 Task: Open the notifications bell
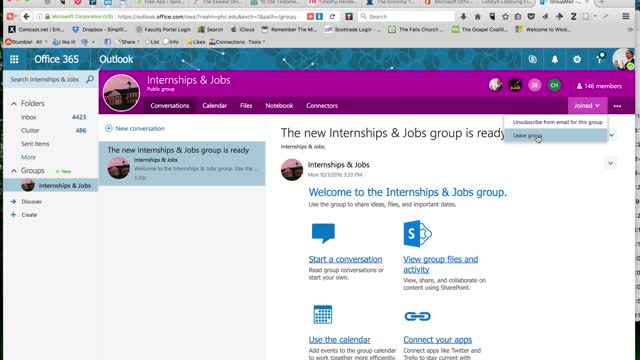555,59
